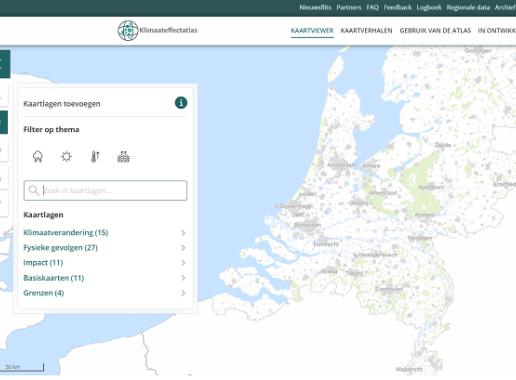Click the Rotterdam label on the map
The width and height of the screenshot is (516, 380).
[308, 225]
